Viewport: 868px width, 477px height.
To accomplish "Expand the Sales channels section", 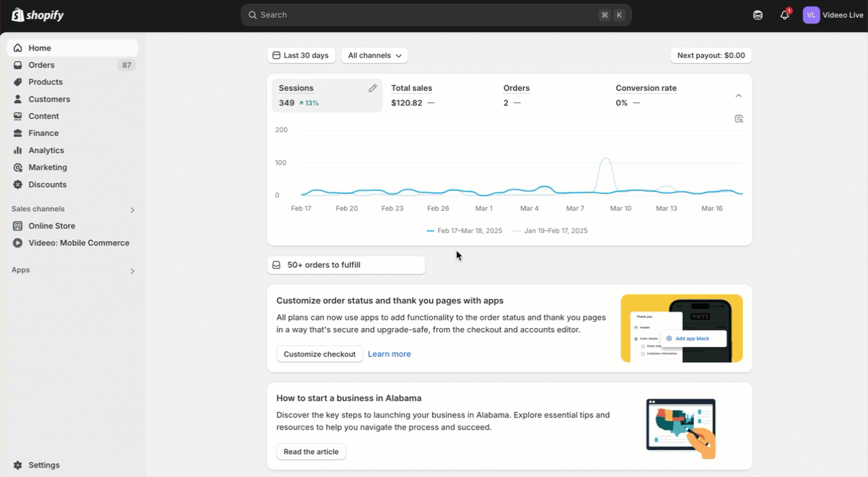I will point(132,210).
